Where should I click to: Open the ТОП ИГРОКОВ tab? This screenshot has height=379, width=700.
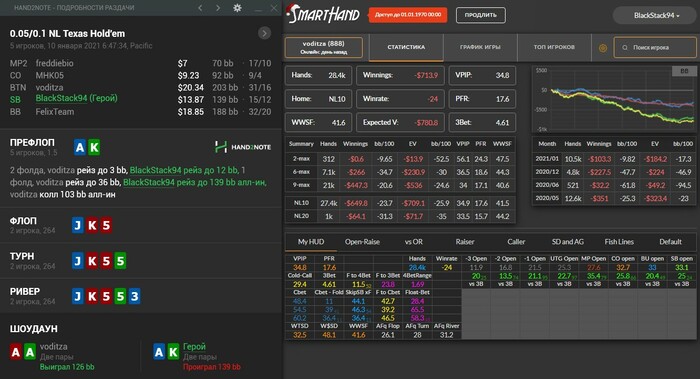tap(554, 47)
